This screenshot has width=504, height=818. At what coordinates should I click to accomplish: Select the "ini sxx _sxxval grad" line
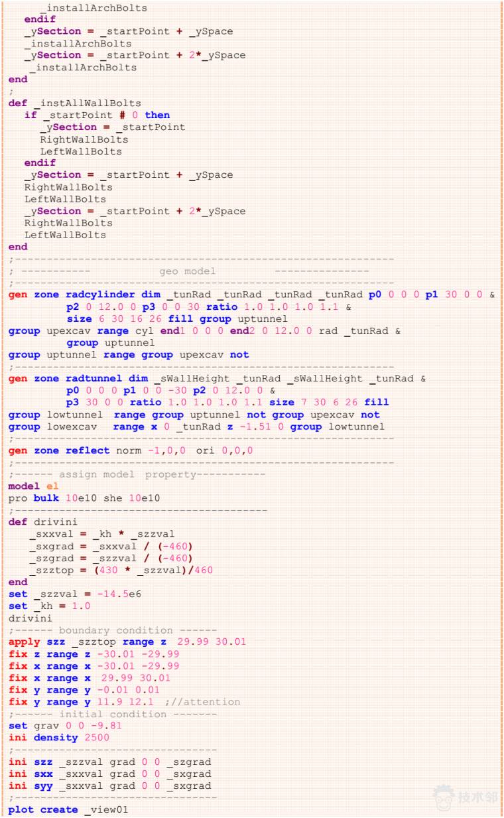click(109, 774)
